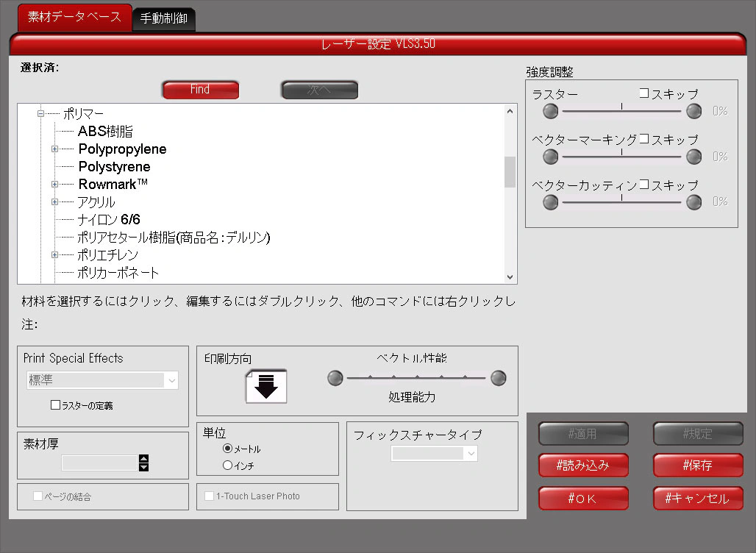Select ナイロン 6/6 in the material tree
Screen dimensions: 756x553
(109, 220)
